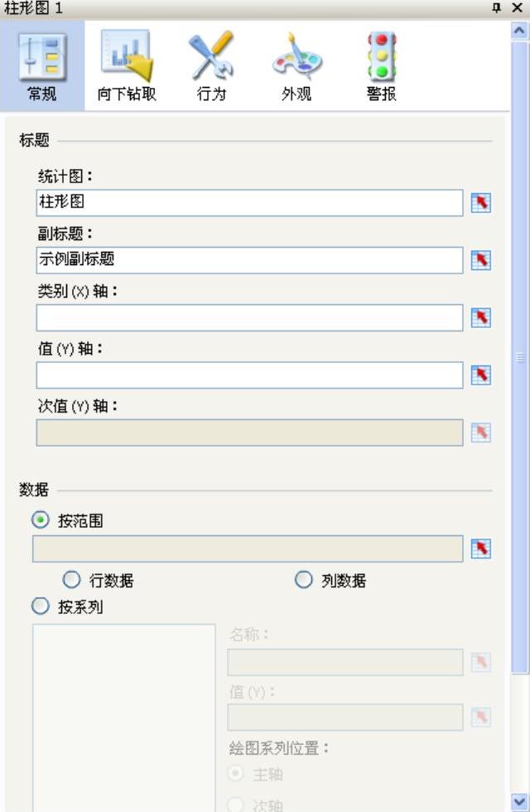The image size is (530, 812).
Task: Select the 按系列 radio button
Action: [x=40, y=607]
